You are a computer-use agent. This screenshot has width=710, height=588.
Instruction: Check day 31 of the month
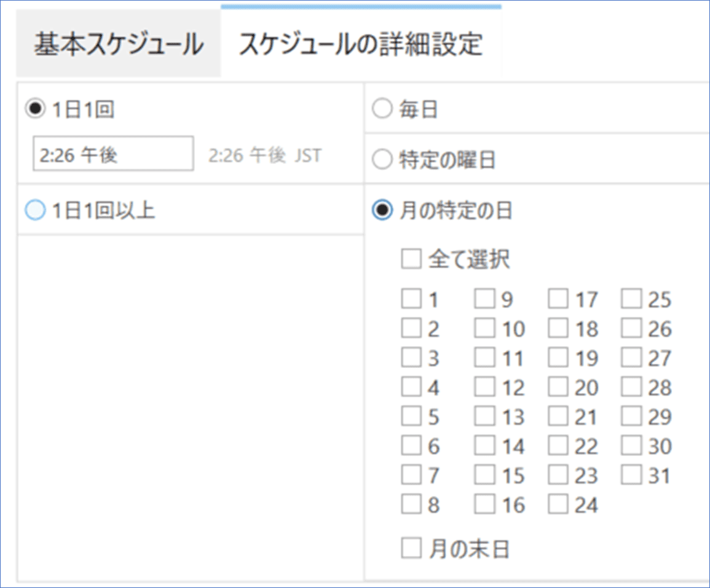pyautogui.click(x=631, y=475)
